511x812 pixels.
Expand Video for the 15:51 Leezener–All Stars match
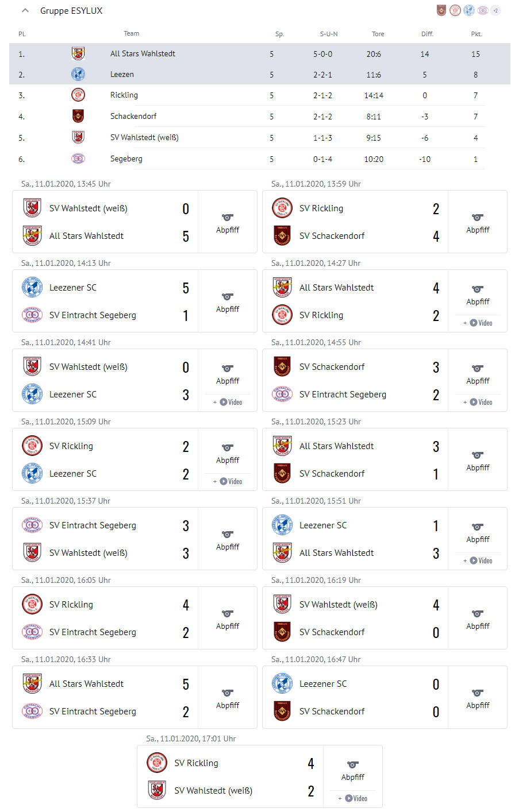tap(478, 560)
